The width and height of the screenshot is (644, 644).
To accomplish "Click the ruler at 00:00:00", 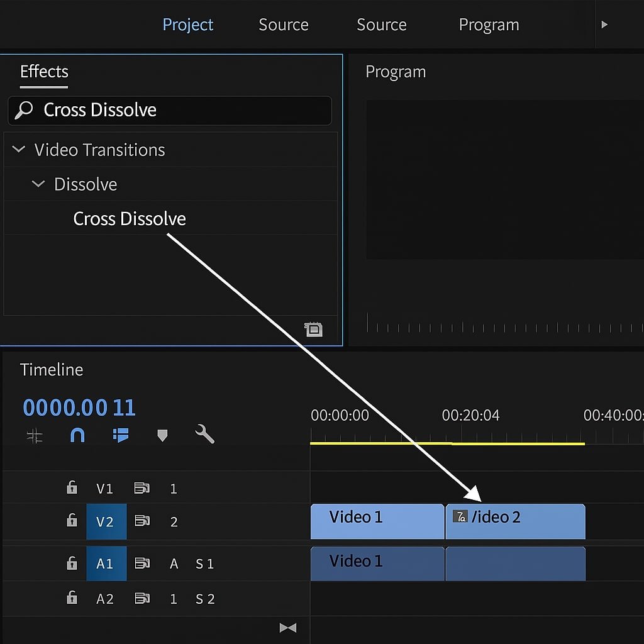I will pyautogui.click(x=340, y=415).
